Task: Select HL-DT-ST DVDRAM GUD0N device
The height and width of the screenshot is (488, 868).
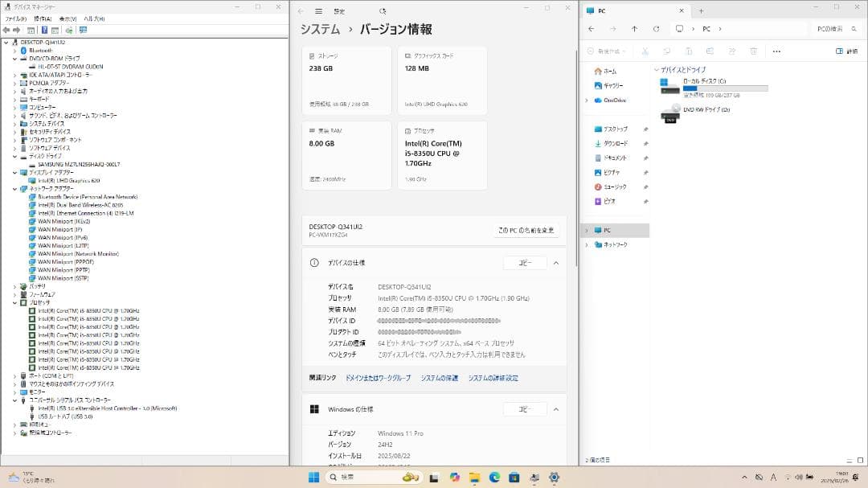Action: pos(70,67)
